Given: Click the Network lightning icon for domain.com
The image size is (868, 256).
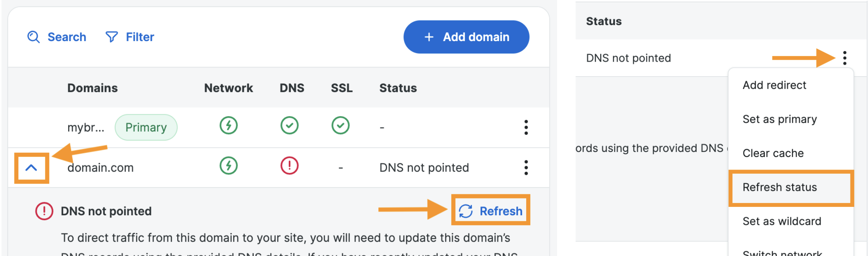Looking at the screenshot, I should [x=228, y=166].
